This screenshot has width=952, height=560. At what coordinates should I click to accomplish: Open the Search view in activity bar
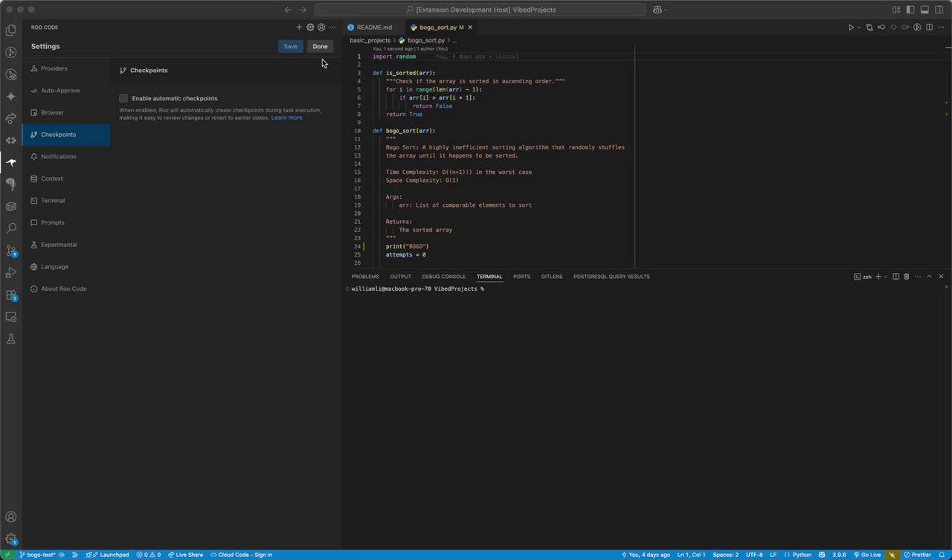[x=11, y=228]
